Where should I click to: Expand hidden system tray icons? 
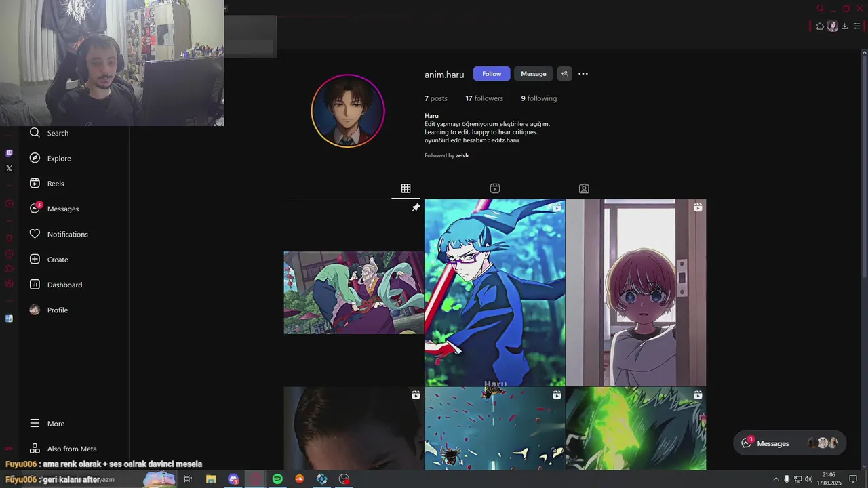click(776, 479)
